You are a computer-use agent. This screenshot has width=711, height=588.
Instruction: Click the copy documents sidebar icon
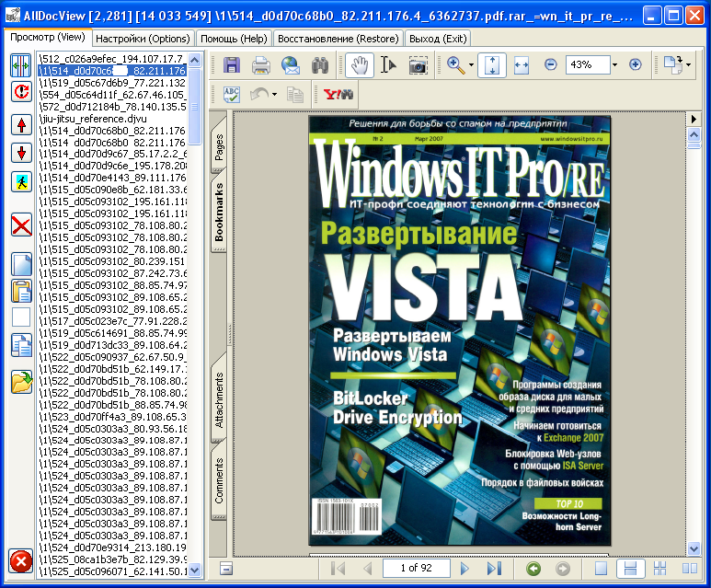pyautogui.click(x=21, y=345)
